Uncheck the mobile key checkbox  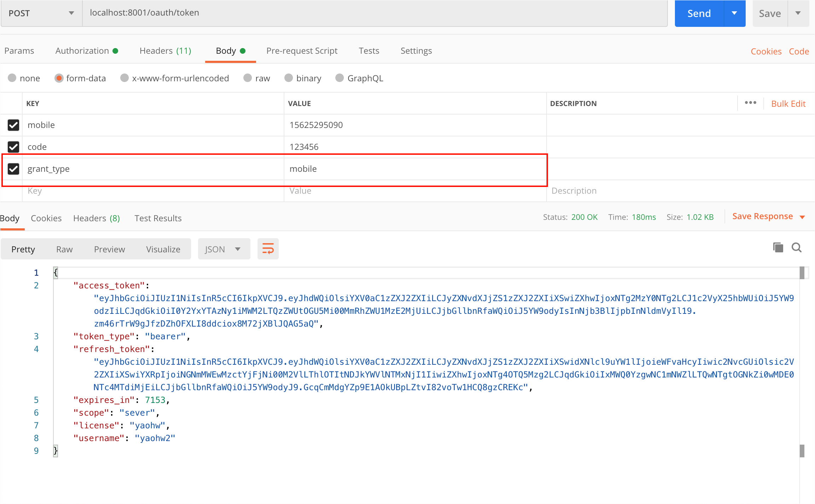coord(13,125)
